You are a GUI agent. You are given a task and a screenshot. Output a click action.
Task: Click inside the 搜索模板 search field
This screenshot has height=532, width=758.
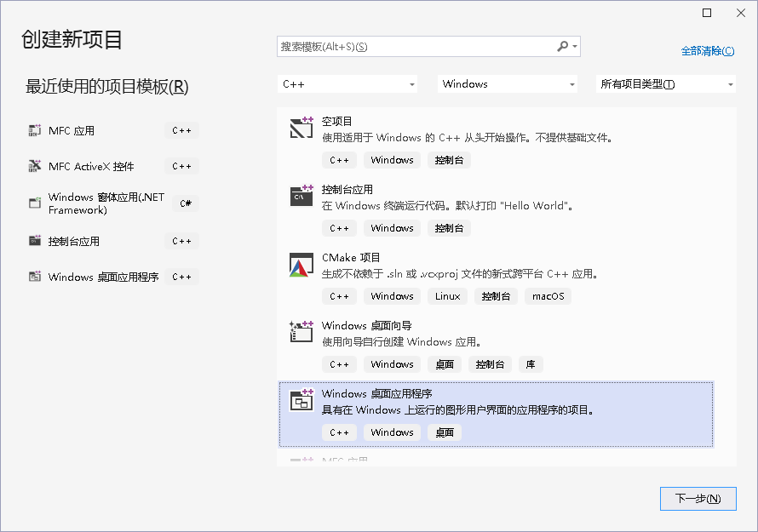(409, 46)
